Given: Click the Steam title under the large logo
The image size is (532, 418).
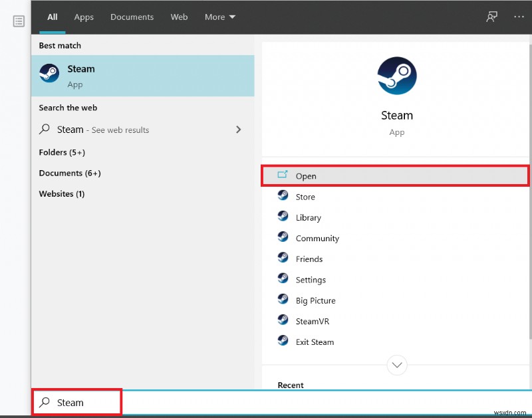Looking at the screenshot, I should tap(397, 116).
